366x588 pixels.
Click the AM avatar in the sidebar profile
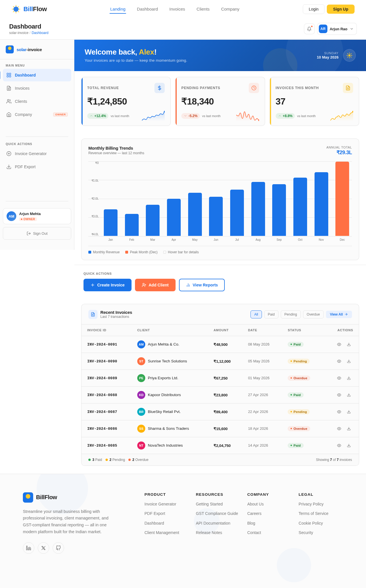[x=11, y=216]
